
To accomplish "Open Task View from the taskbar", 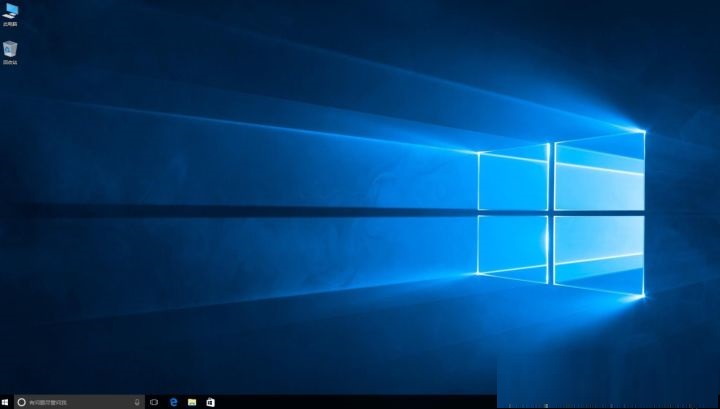I will click(154, 401).
